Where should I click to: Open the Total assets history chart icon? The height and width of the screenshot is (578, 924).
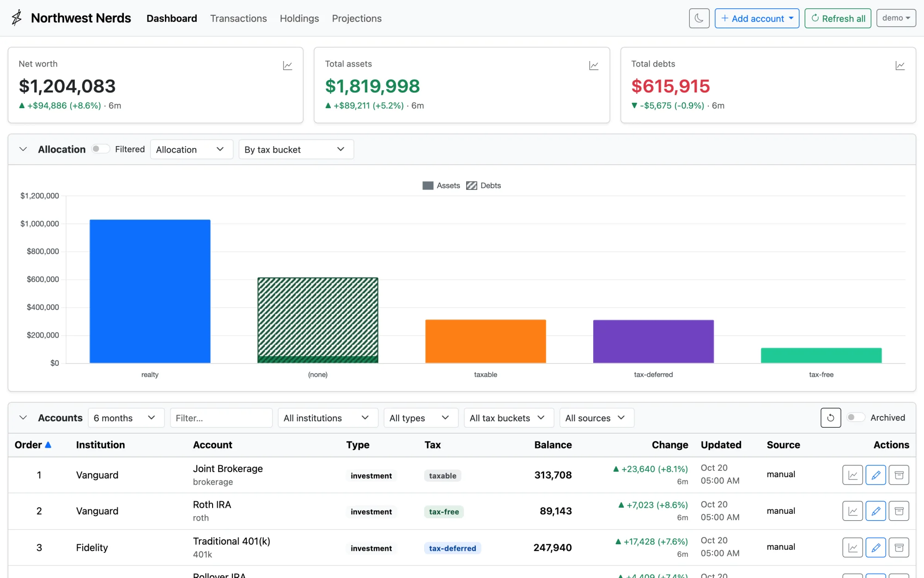[x=594, y=66]
